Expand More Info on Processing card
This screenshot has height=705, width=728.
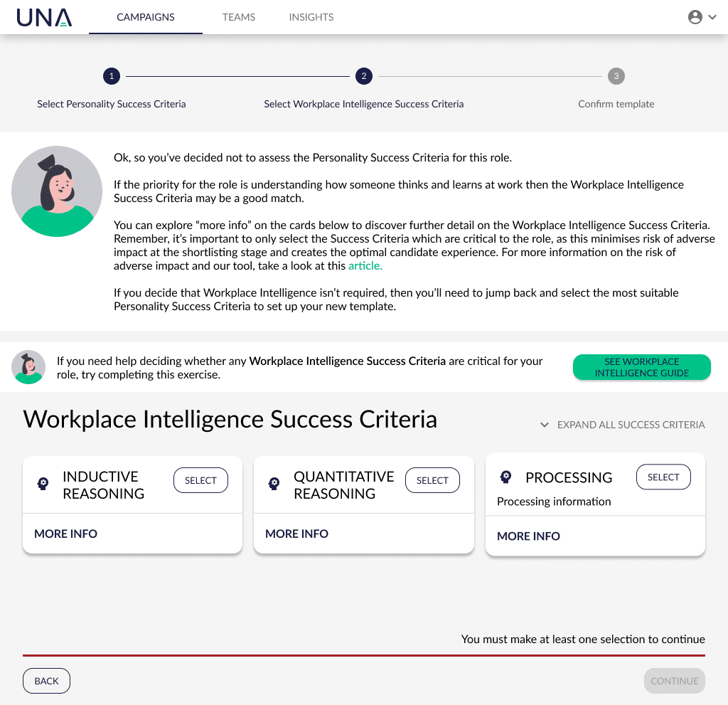(x=528, y=536)
